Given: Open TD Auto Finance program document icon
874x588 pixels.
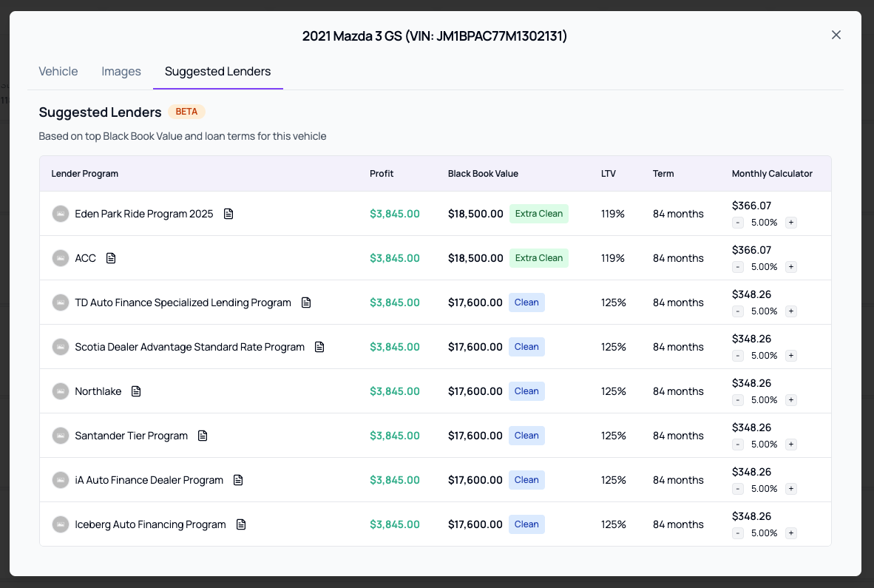Looking at the screenshot, I should tap(306, 303).
